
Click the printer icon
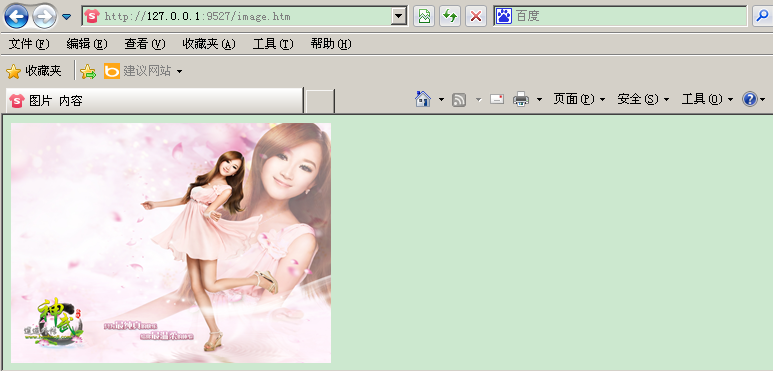521,100
